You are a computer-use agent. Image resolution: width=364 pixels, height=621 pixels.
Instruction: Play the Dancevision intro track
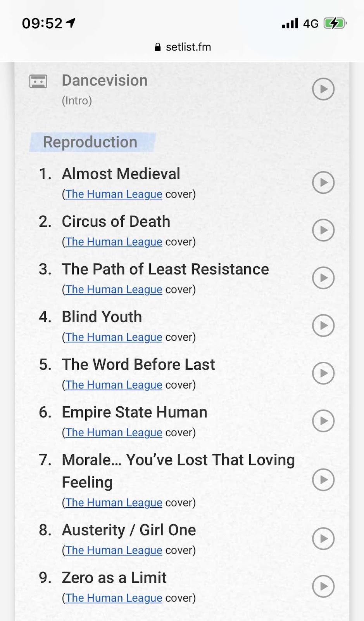tap(323, 89)
